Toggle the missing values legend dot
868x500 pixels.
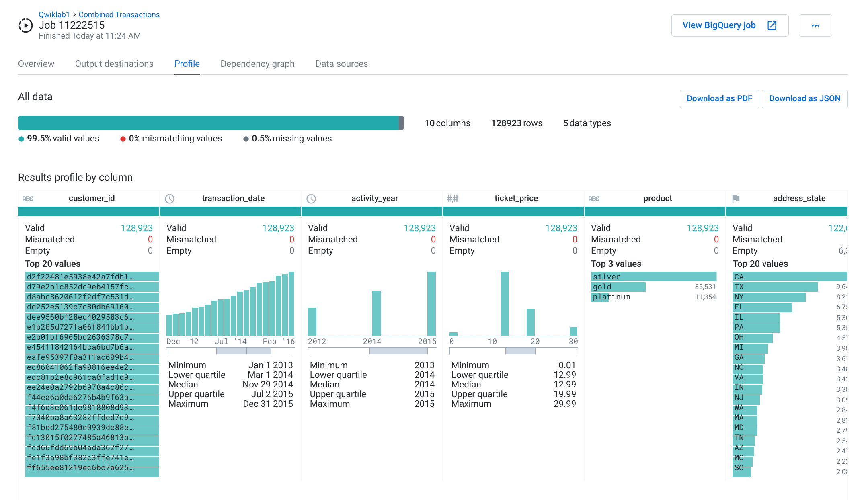246,139
